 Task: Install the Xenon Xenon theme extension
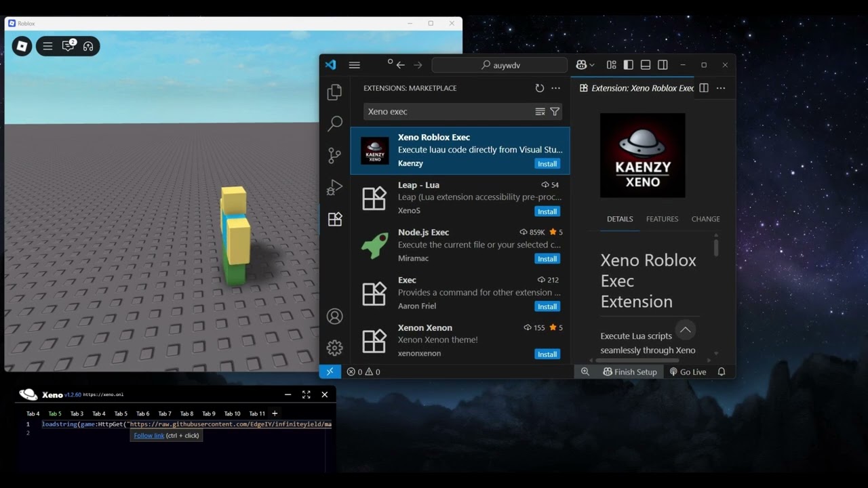click(547, 354)
